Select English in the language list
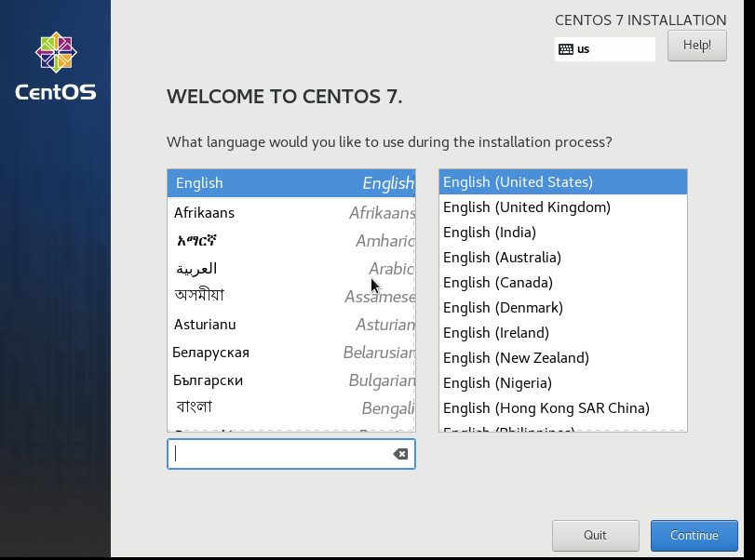The width and height of the screenshot is (755, 560). [290, 183]
